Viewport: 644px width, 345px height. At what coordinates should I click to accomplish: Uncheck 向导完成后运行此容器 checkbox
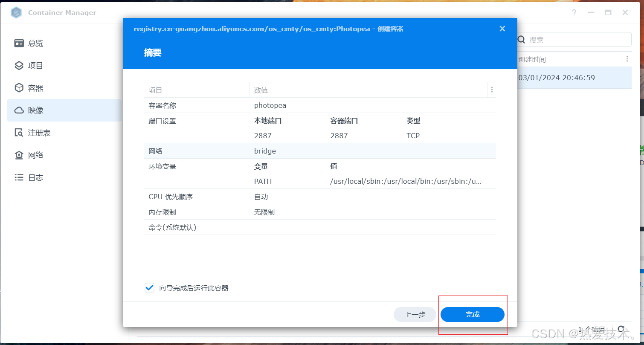click(149, 287)
